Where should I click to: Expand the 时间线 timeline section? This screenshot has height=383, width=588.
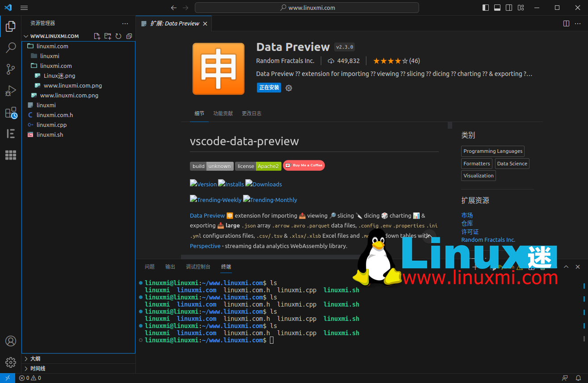[x=78, y=368]
